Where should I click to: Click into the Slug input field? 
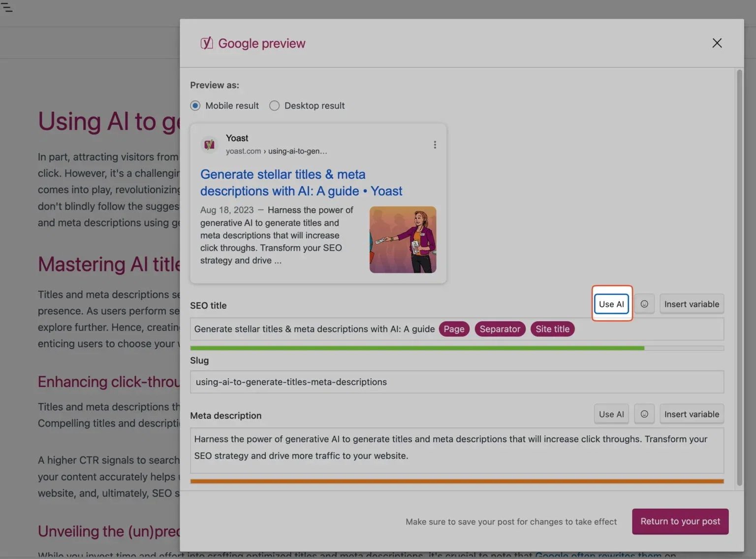click(x=457, y=382)
